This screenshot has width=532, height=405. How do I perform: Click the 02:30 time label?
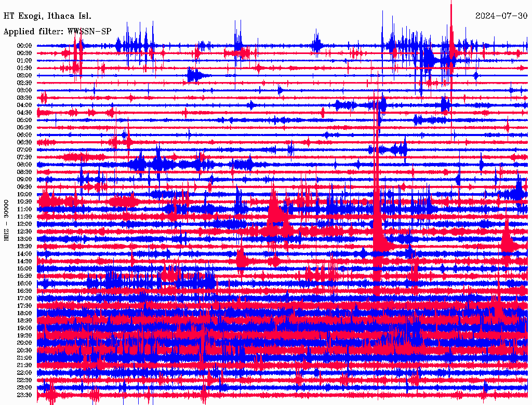point(24,83)
